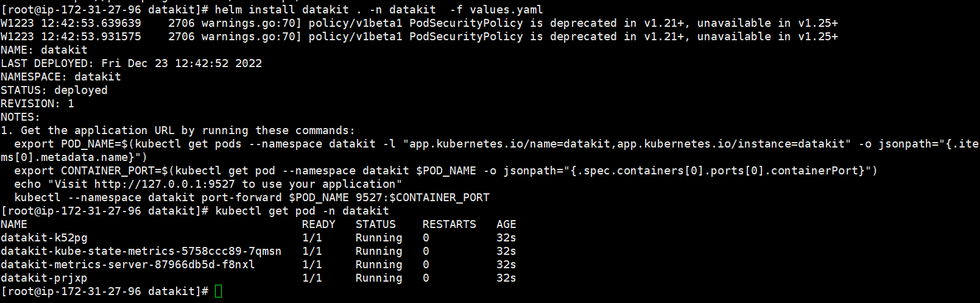Click the STATUS column header
The width and height of the screenshot is (980, 303).
tap(376, 224)
